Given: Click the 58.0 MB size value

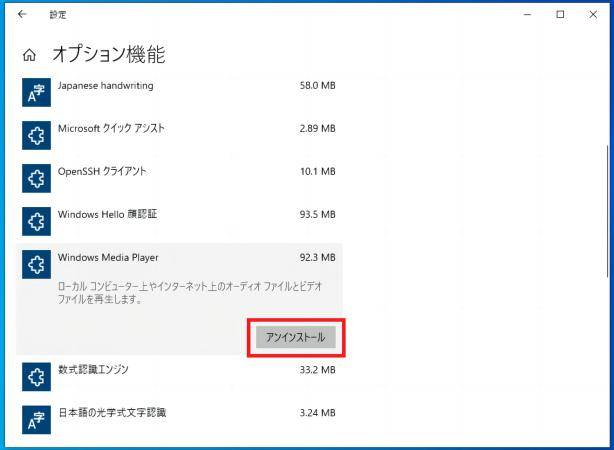Looking at the screenshot, I should pyautogui.click(x=318, y=85).
